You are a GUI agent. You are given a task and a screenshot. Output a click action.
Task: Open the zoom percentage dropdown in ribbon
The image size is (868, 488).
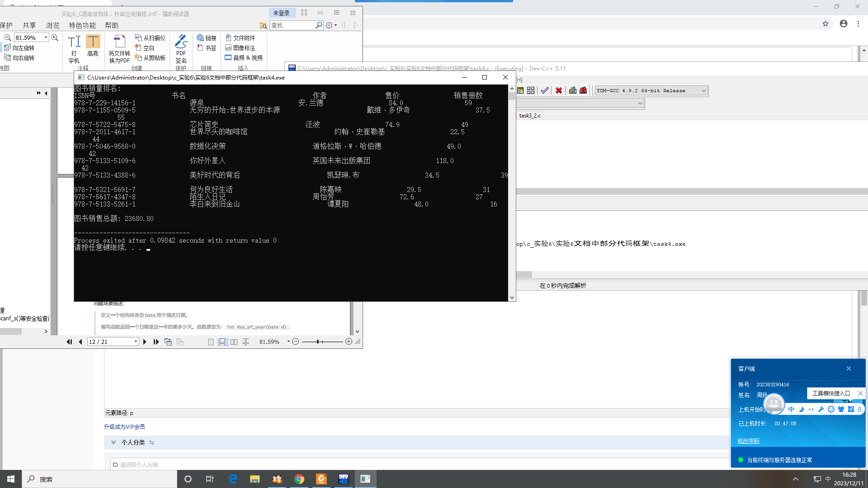(46, 38)
